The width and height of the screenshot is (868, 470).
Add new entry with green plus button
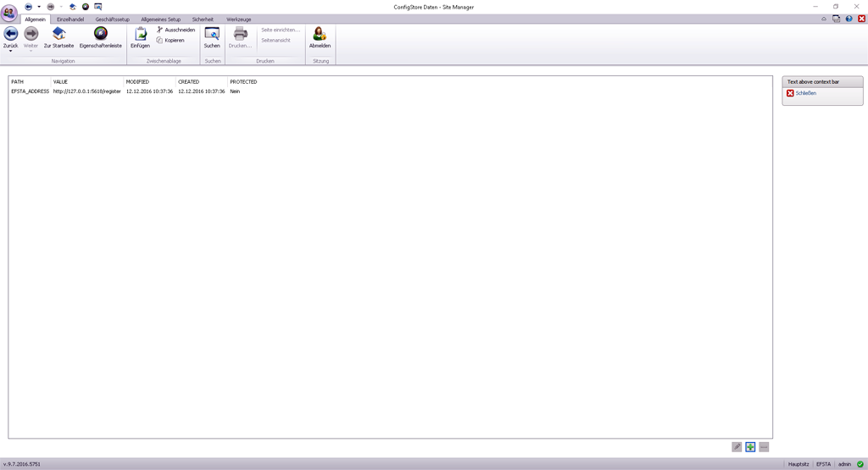(x=750, y=447)
